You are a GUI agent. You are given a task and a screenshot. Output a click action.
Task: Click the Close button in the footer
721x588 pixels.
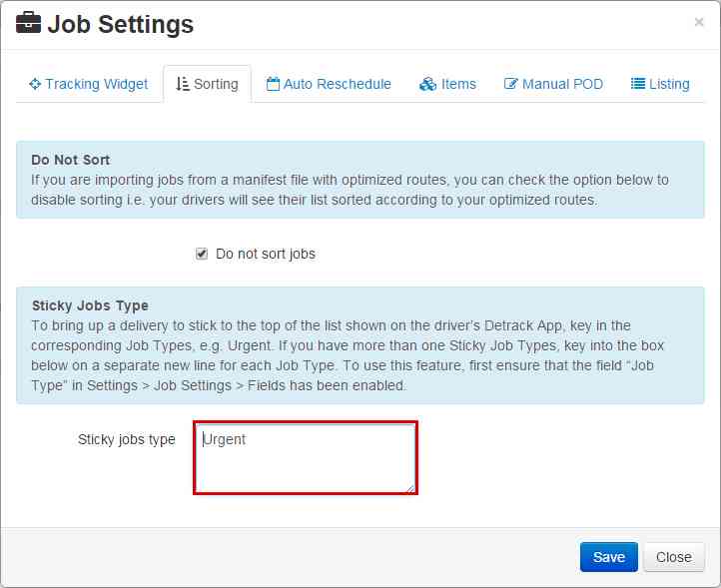673,557
